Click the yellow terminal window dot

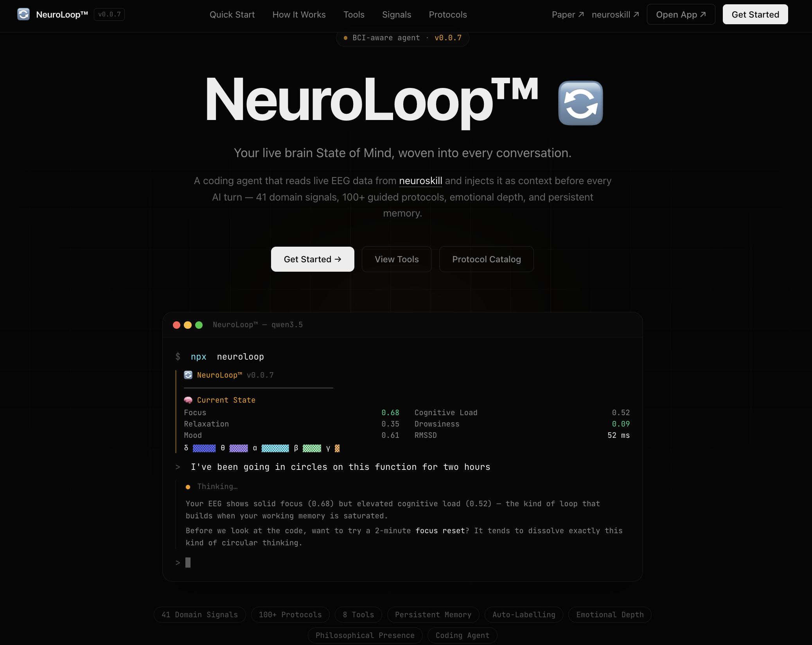click(x=188, y=325)
